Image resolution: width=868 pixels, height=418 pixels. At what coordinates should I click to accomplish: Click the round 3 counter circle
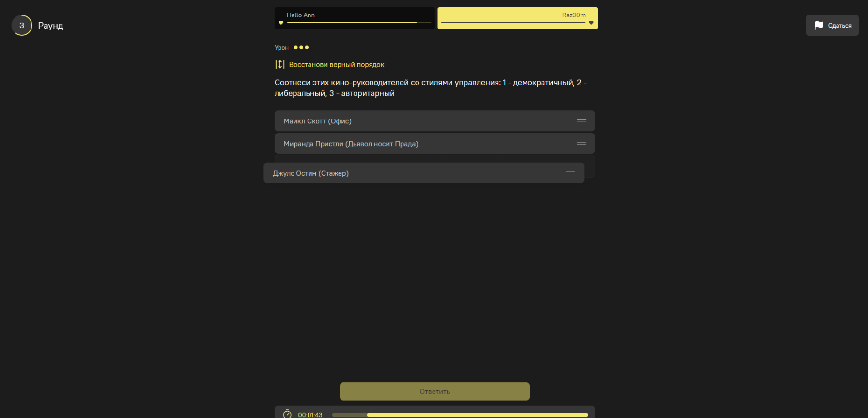click(22, 25)
